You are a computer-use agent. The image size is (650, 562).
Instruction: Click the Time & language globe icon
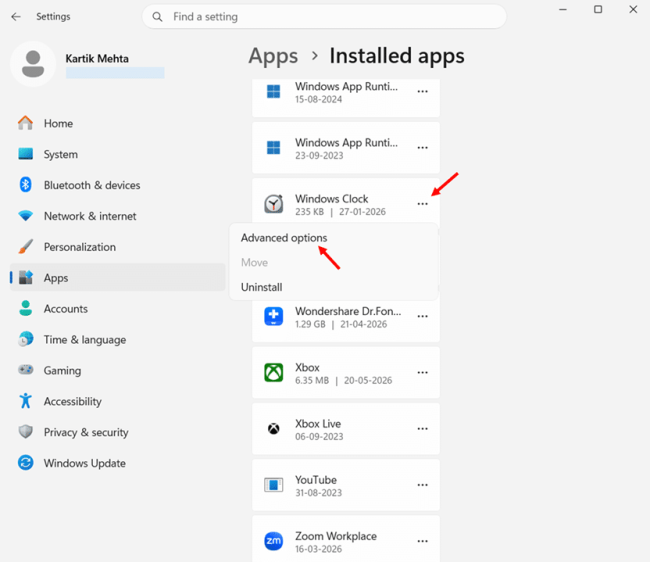coord(25,339)
